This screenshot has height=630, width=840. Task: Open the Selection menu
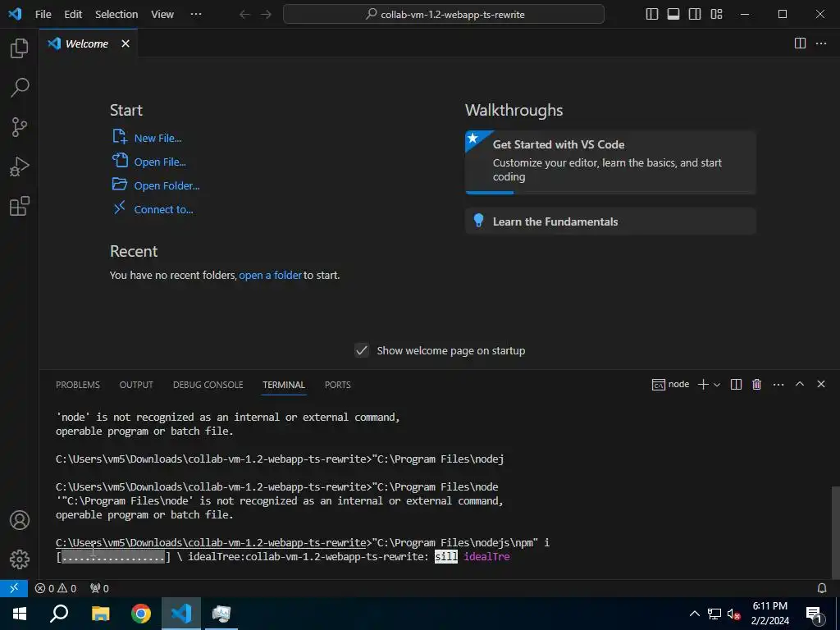pos(116,15)
